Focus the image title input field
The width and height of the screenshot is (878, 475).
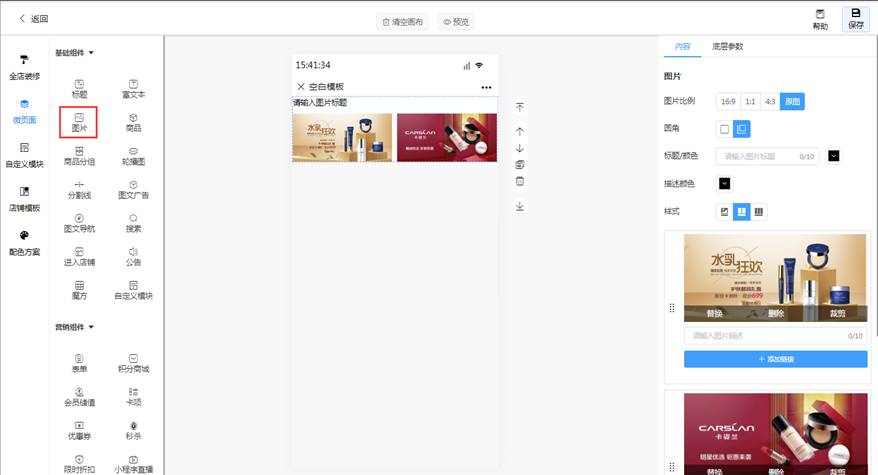tap(767, 156)
